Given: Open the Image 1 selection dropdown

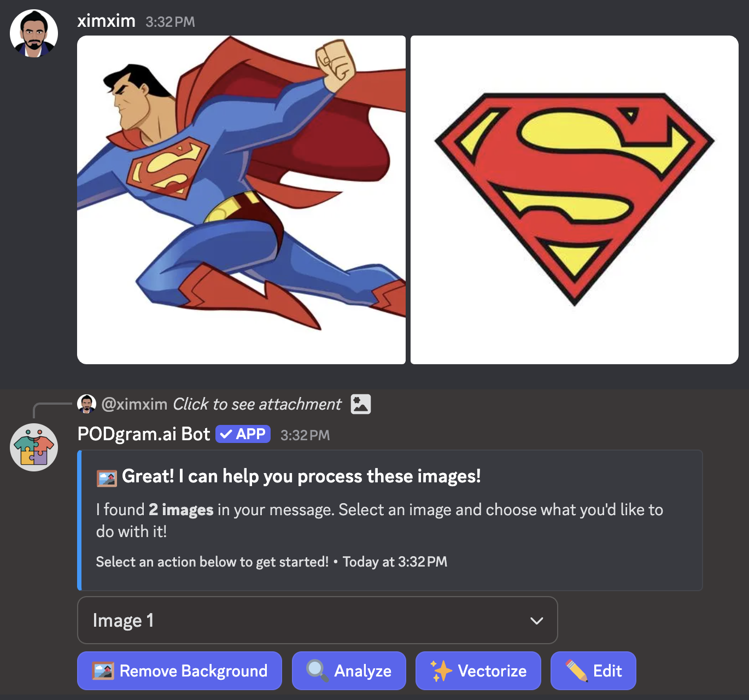Looking at the screenshot, I should pyautogui.click(x=317, y=620).
